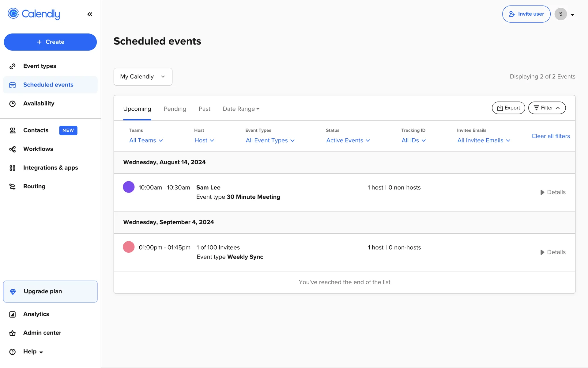Open Integrations & apps grid icon

click(13, 168)
